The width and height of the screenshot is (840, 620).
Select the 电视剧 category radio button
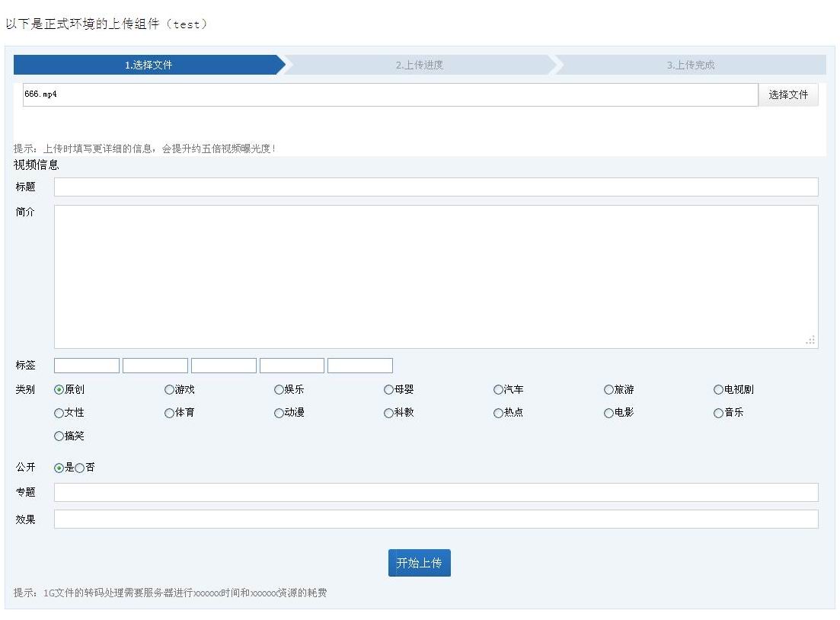coord(718,390)
